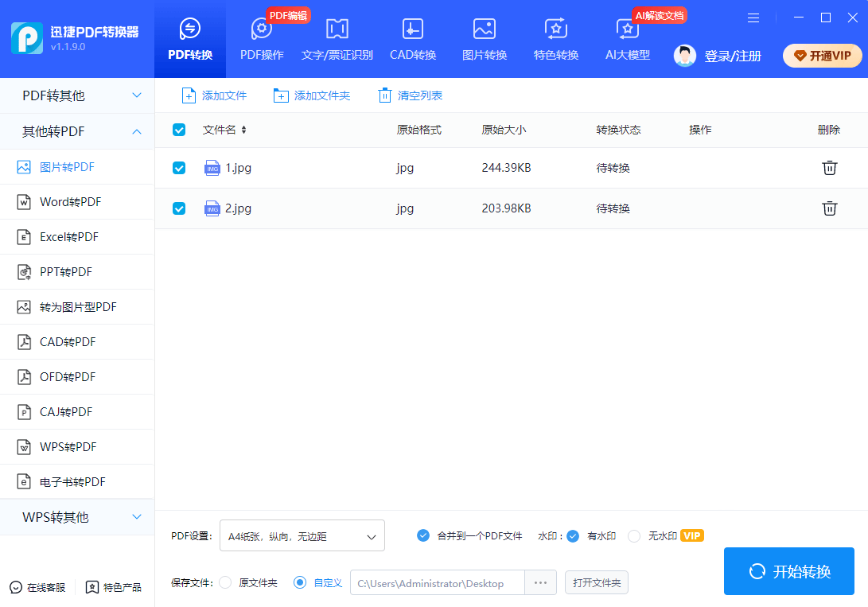Select 原文件夹 save option

pyautogui.click(x=225, y=582)
